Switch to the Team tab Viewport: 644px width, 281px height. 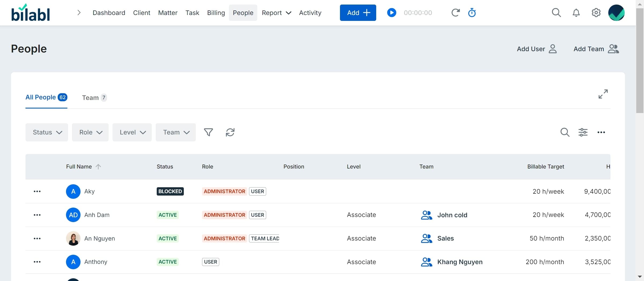[94, 98]
